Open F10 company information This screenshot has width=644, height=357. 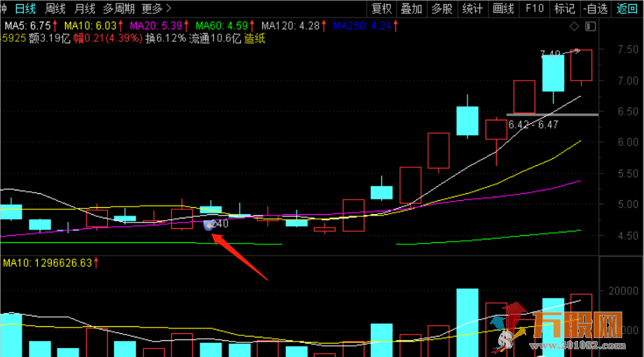pyautogui.click(x=535, y=8)
